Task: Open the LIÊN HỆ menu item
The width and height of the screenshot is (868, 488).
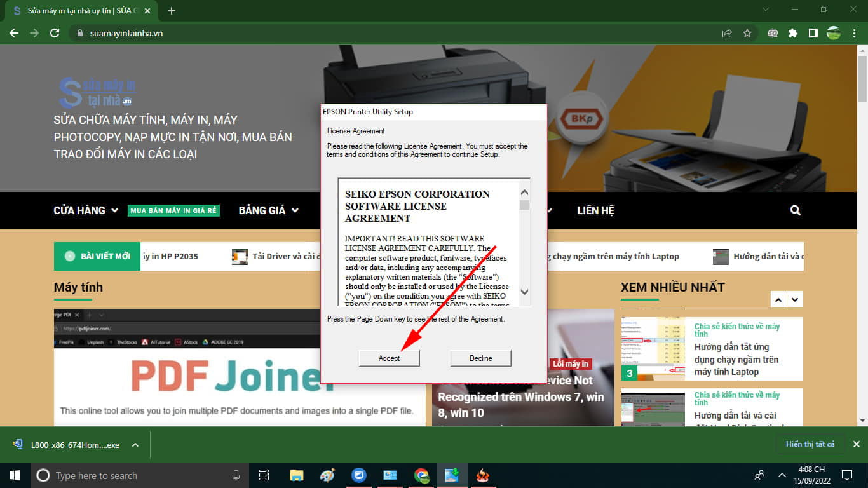Action: point(595,210)
